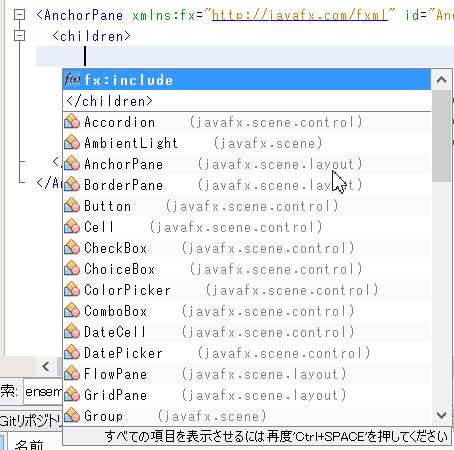Click the ColorPicker class icon
Image resolution: width=454 pixels, height=450 pixels.
[x=72, y=290]
